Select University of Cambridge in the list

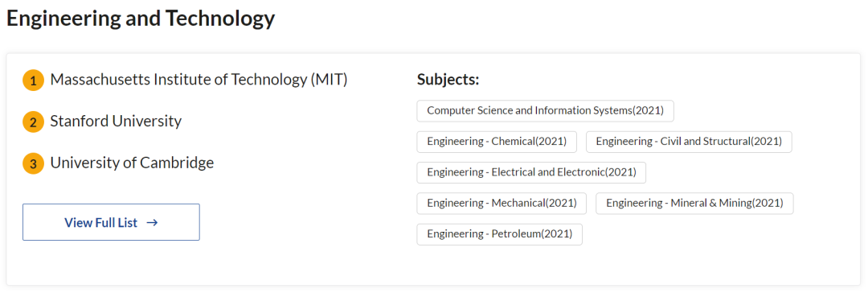click(132, 163)
